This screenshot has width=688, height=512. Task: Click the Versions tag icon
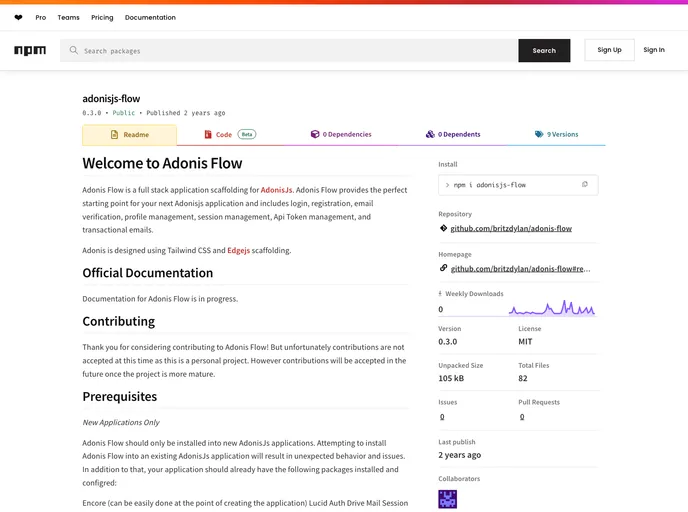click(539, 134)
